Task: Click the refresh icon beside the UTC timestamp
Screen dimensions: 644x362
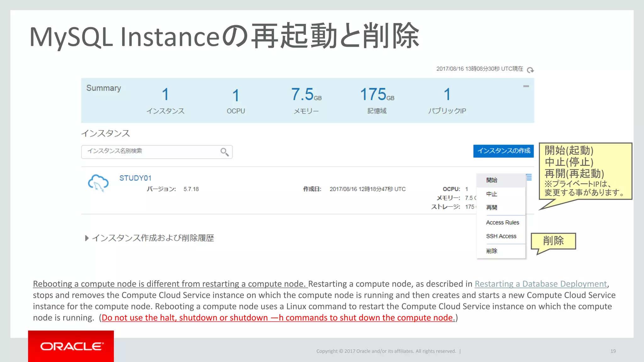Action: [x=530, y=70]
